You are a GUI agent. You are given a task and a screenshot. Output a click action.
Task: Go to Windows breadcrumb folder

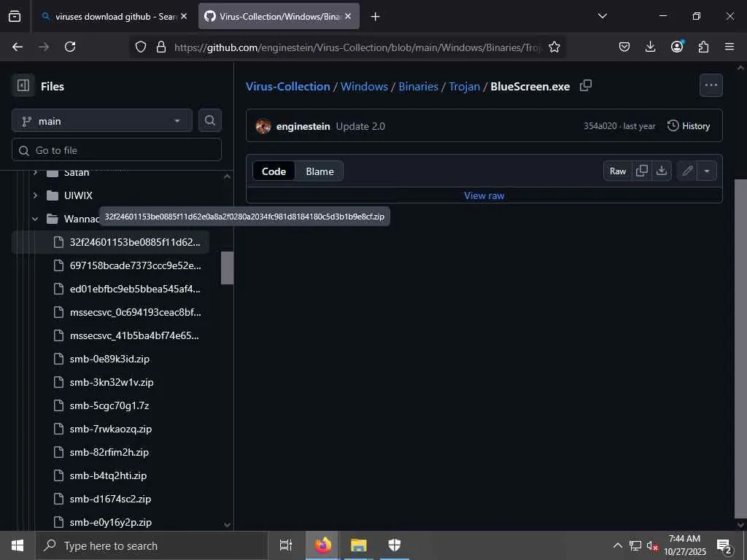click(x=364, y=86)
